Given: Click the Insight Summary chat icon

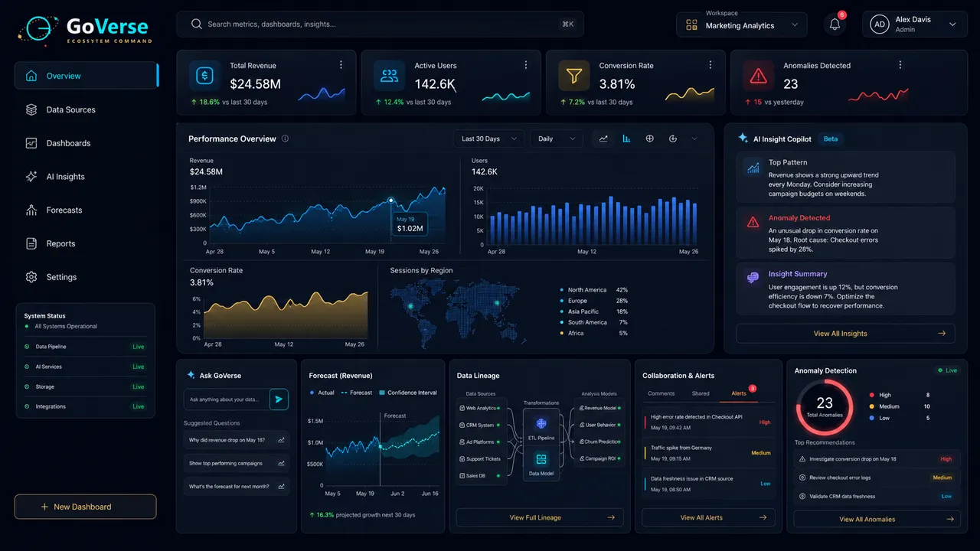Looking at the screenshot, I should click(x=753, y=278).
